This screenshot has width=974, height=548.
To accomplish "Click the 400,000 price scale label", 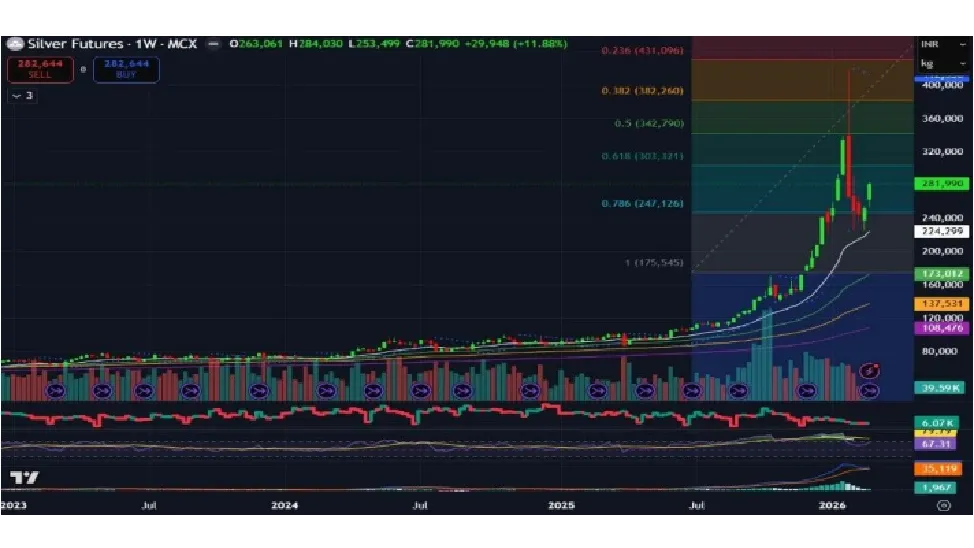I will [942, 85].
